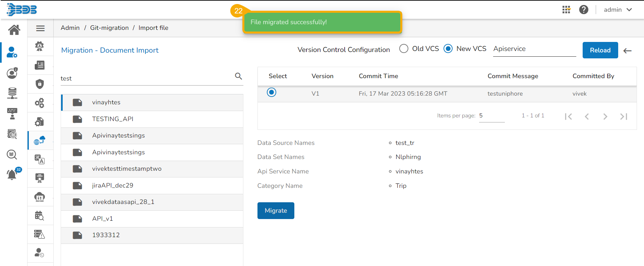644x266 pixels.
Task: Open the notifications bell icon
Action: point(12,175)
